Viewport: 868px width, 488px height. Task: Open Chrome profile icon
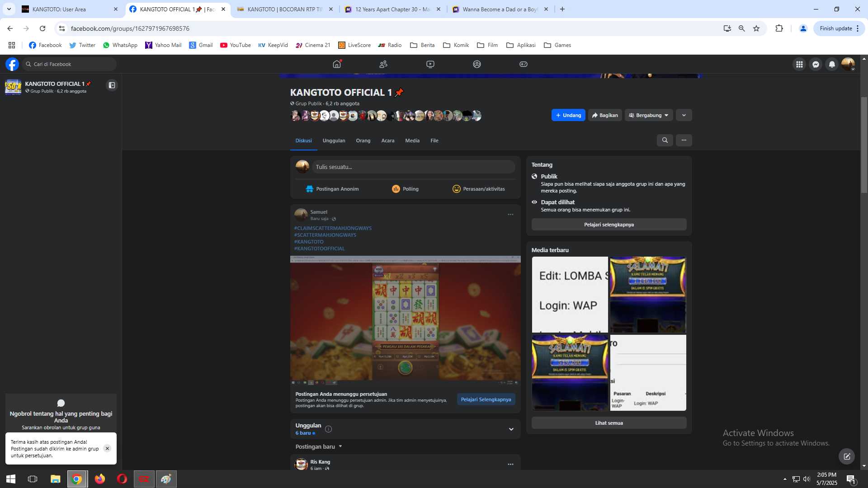coord(803,28)
